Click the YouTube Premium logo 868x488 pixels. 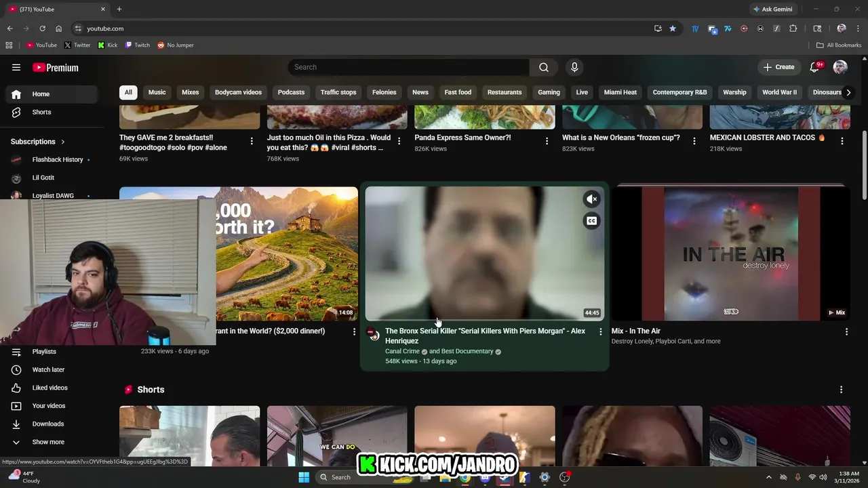[56, 67]
